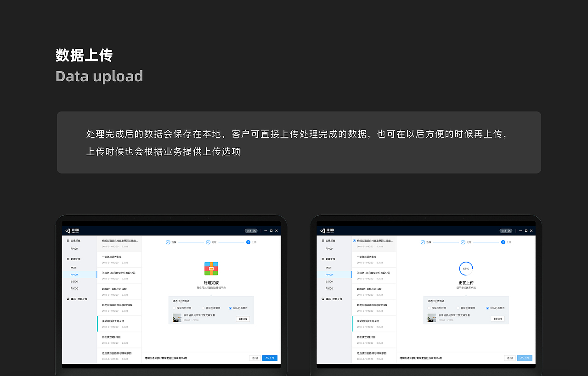Collapse the 处理上传 sidebar section
Image resolution: width=588 pixels, height=376 pixels.
[x=77, y=259]
